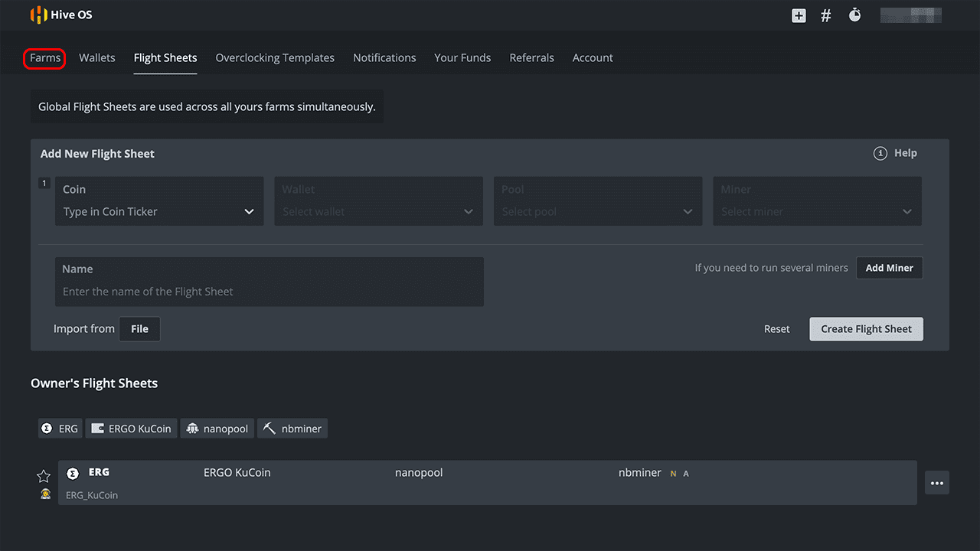Open three-dots menu for ERG flight sheet
Viewport: 980px width, 551px height.
coord(937,483)
